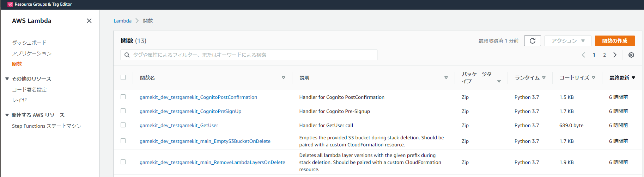The height and width of the screenshot is (177, 644).
Task: Open table preferences gear icon
Action: [x=631, y=55]
